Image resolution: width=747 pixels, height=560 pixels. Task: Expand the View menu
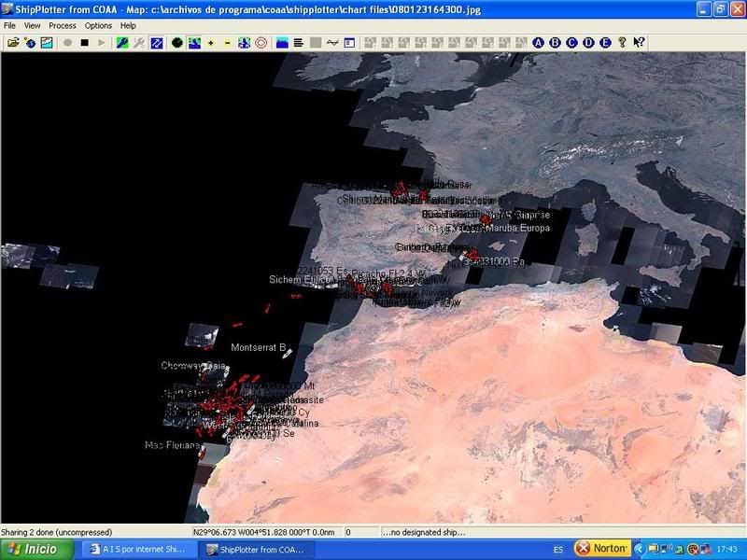pos(33,25)
